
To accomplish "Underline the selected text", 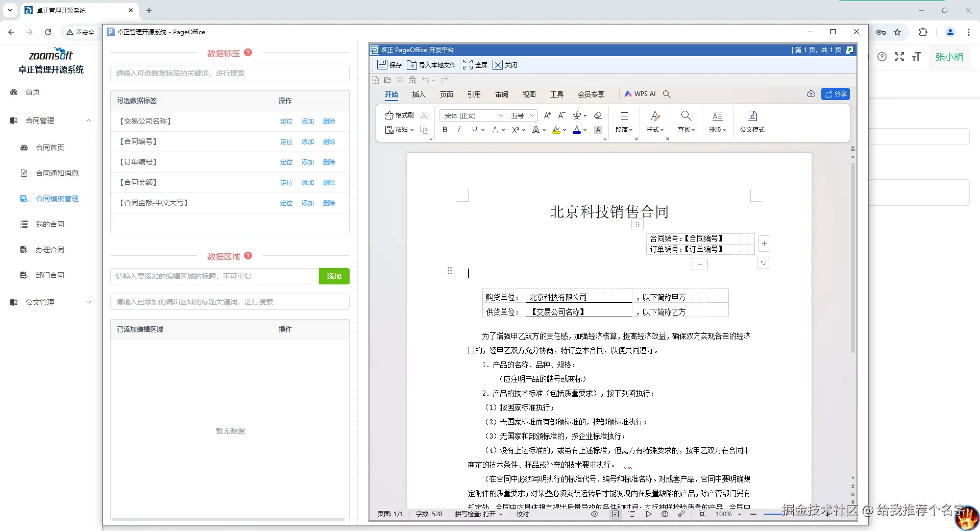I will (x=475, y=130).
